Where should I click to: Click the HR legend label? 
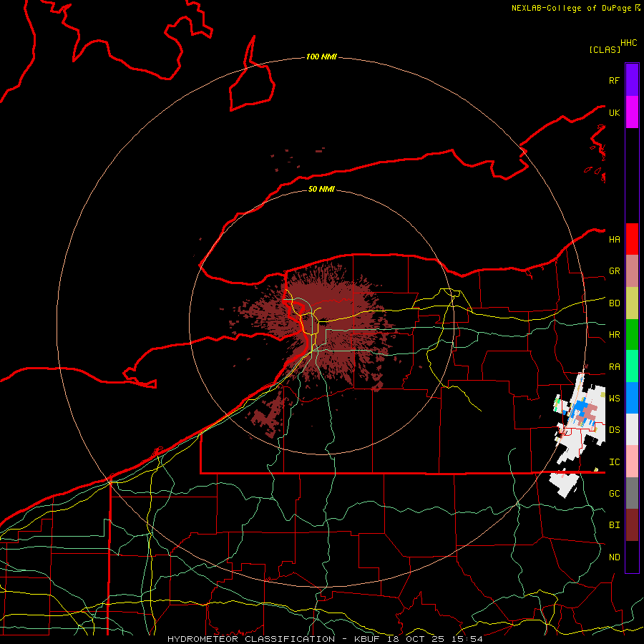(614, 335)
